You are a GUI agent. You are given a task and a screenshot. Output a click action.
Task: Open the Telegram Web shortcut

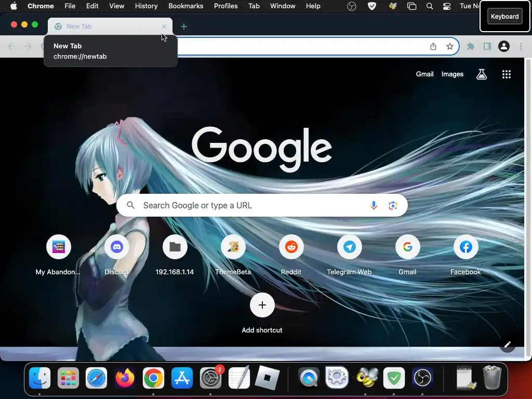point(350,255)
